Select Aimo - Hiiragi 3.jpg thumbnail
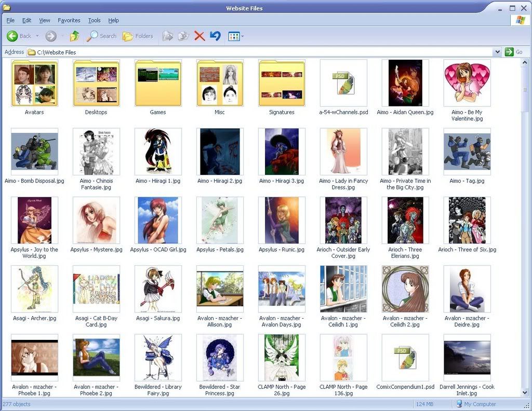 pos(282,152)
